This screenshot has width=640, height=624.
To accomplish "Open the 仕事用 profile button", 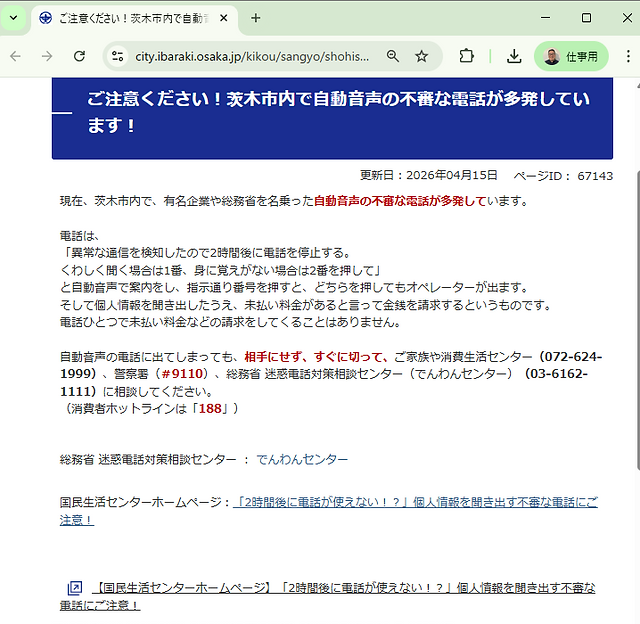I will click(571, 56).
